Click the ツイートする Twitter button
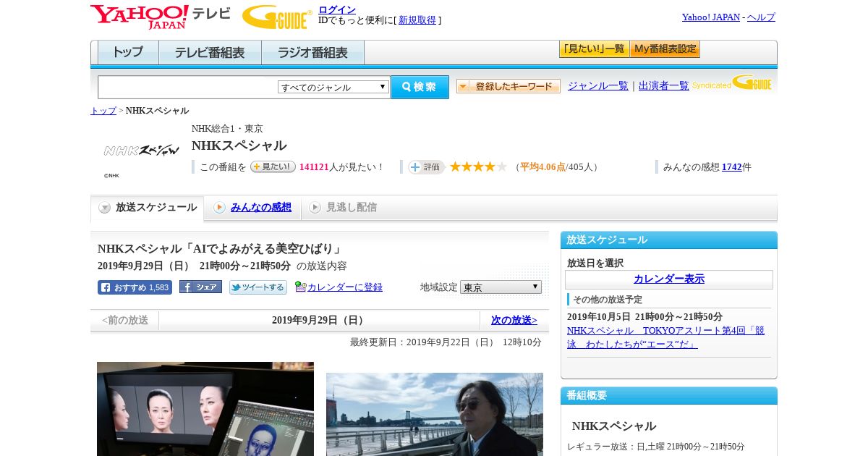 click(x=258, y=287)
